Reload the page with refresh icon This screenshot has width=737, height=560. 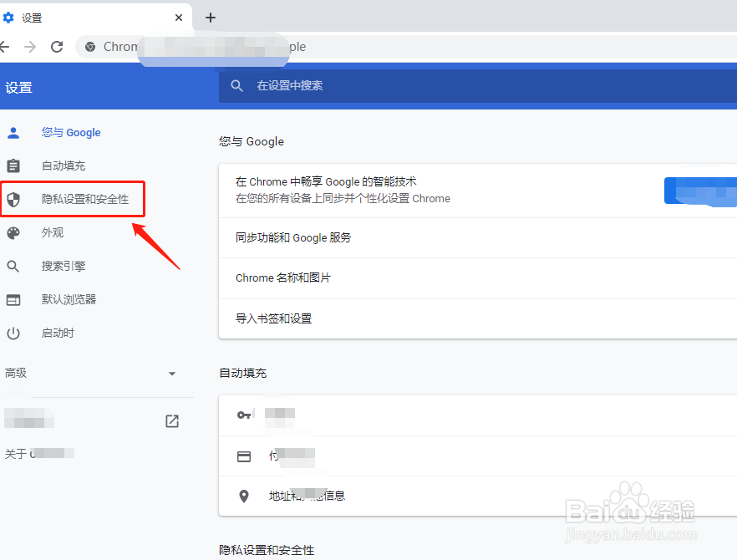[57, 47]
